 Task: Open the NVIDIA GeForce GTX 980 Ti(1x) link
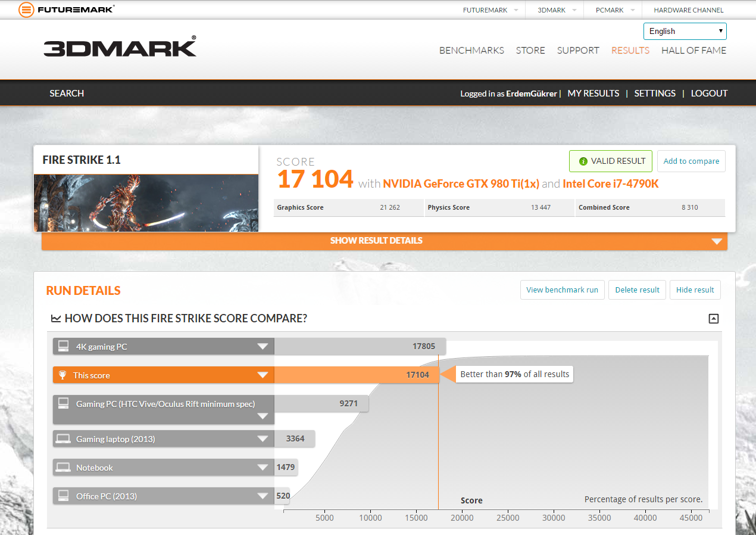point(461,183)
